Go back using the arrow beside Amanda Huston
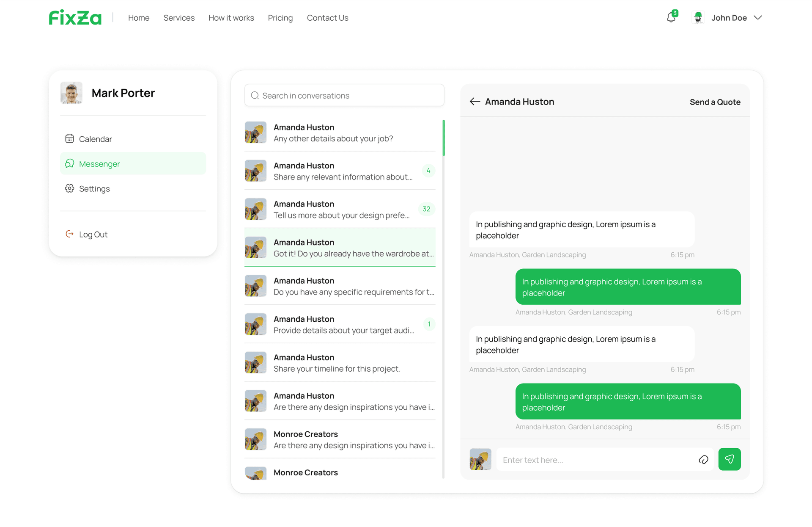 pos(475,102)
